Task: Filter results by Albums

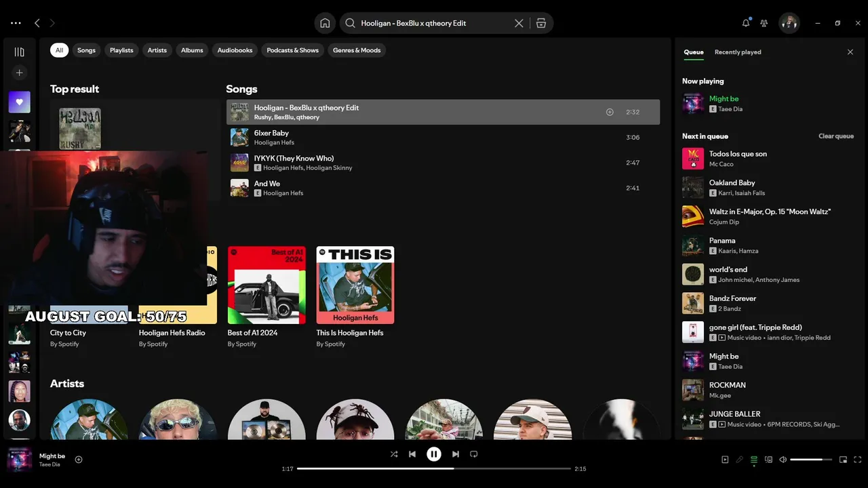Action: point(192,50)
